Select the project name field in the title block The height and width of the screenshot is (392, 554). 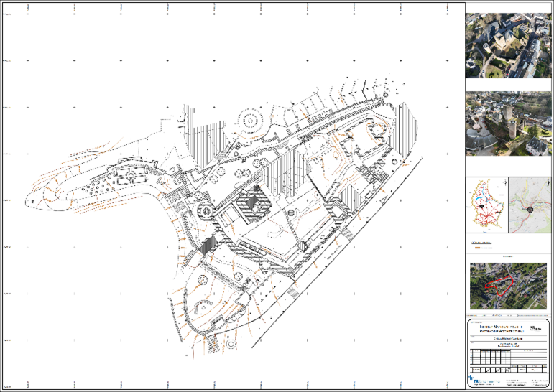509,338
